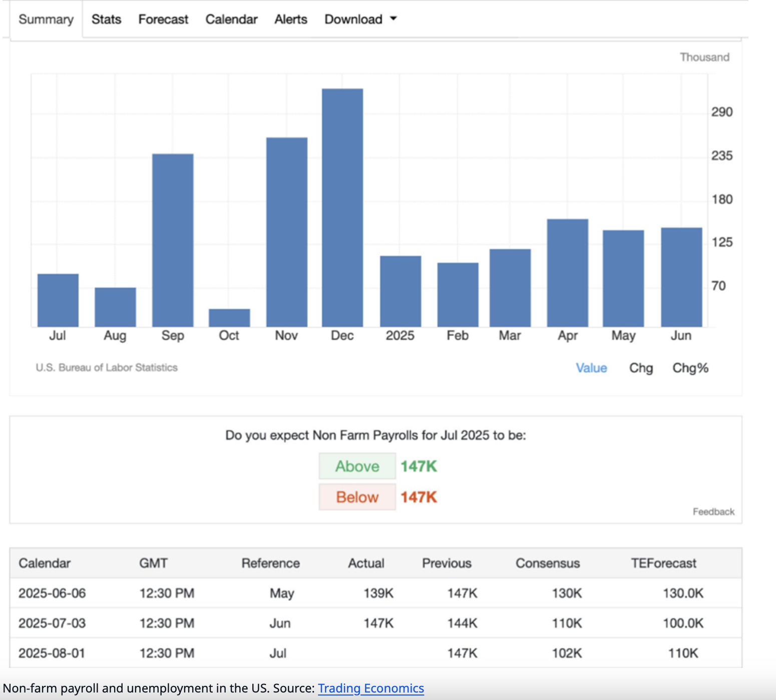
Task: Select the Value chart view
Action: (591, 368)
